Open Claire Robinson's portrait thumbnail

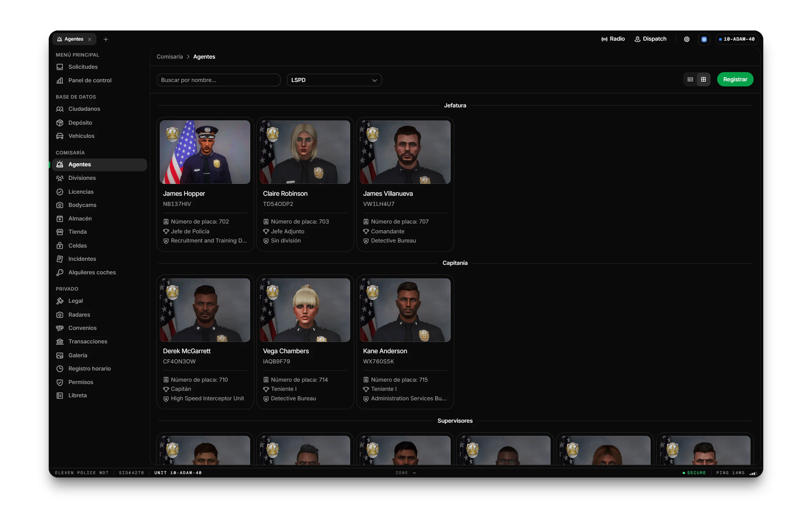[x=305, y=152]
